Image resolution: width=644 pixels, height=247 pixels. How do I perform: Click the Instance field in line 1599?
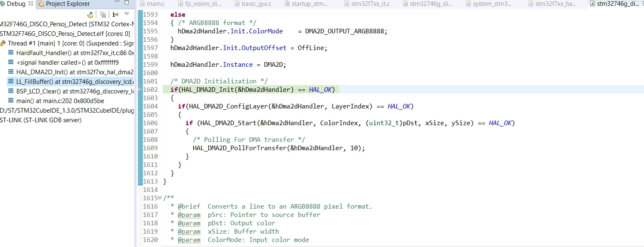tap(238, 65)
